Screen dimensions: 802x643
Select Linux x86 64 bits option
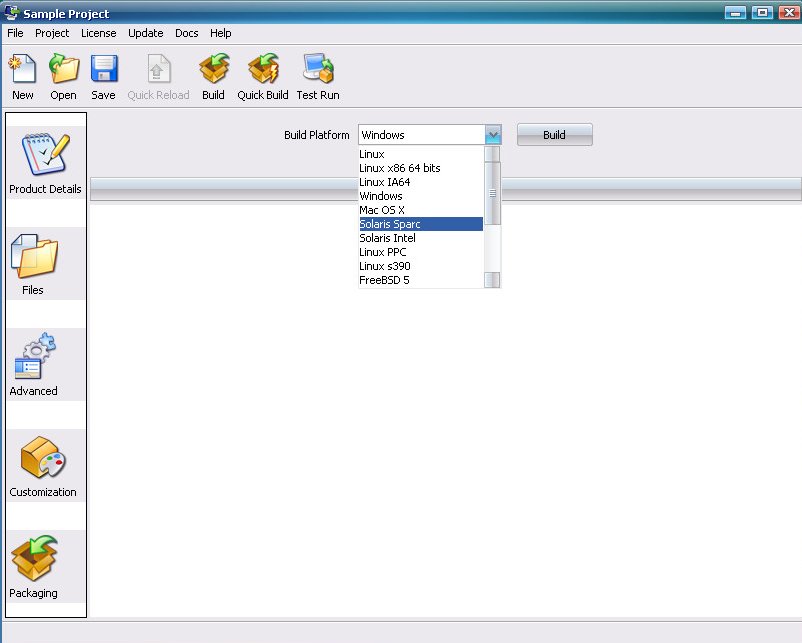[420, 168]
